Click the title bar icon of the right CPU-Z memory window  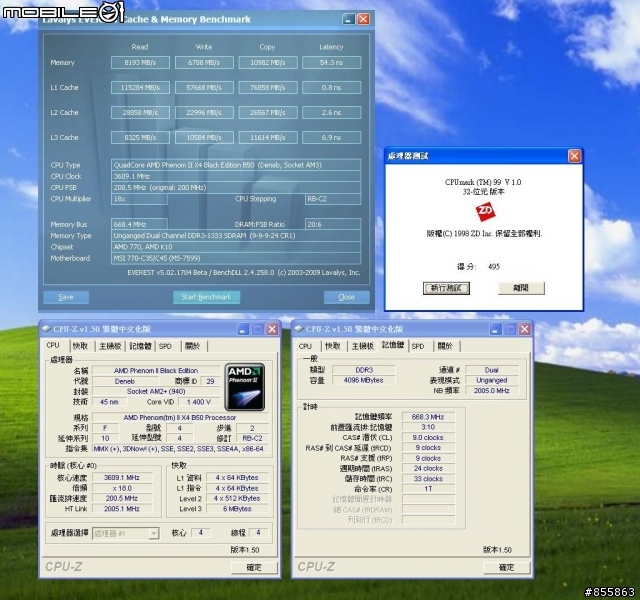coord(299,329)
